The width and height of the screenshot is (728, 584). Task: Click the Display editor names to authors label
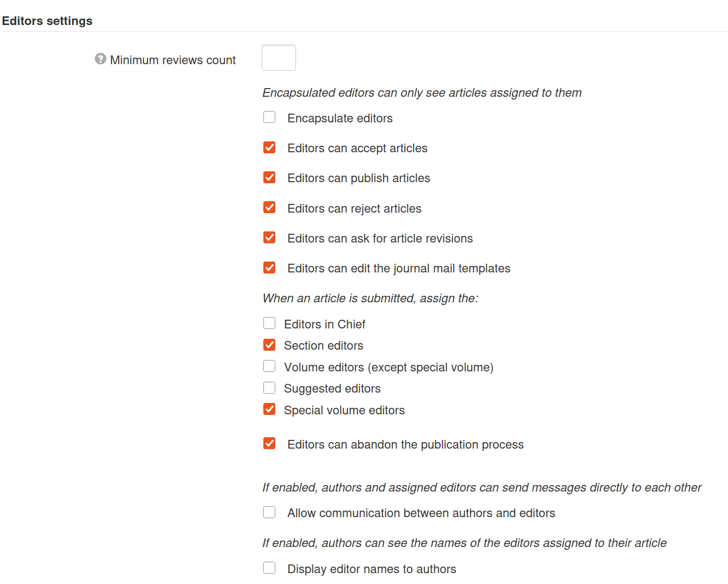[372, 569]
